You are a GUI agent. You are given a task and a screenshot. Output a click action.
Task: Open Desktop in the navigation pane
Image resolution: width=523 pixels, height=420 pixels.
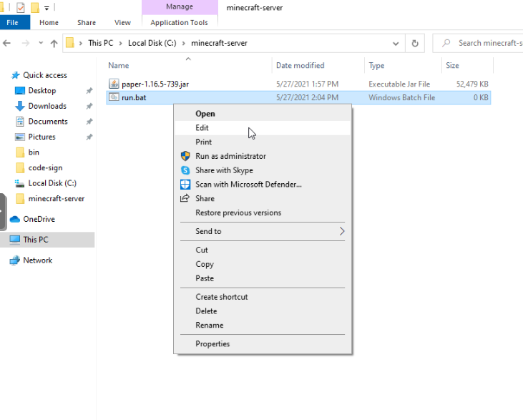(x=42, y=90)
